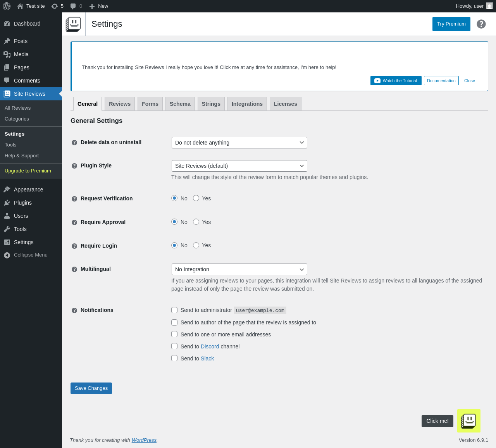Click the Site Reviews mascot icon on yellow background
The image size is (496, 448).
coord(469,421)
